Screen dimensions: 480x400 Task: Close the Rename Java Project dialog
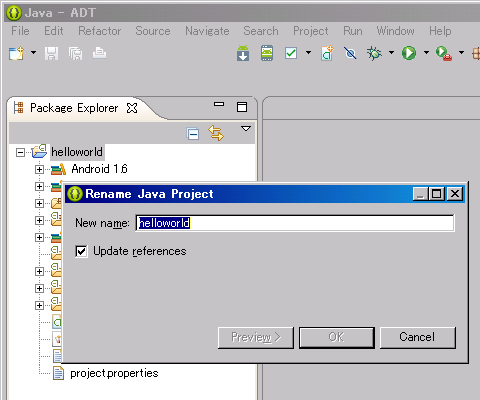tap(455, 194)
